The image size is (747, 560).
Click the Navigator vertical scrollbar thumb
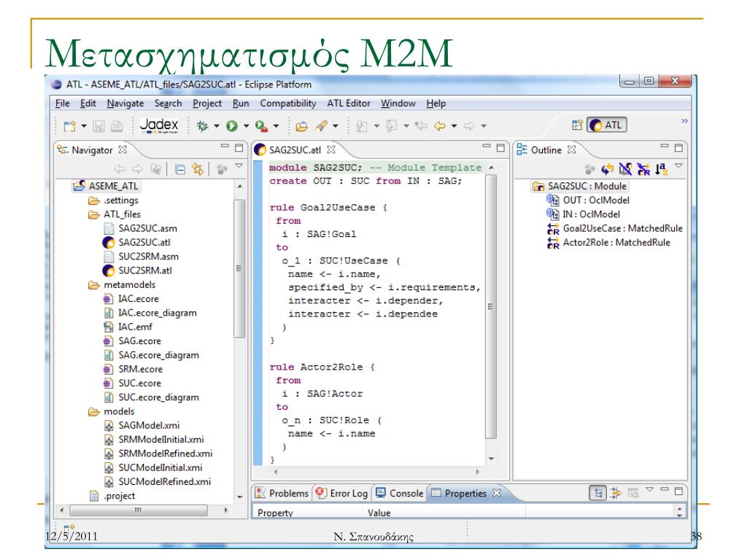[x=239, y=268]
